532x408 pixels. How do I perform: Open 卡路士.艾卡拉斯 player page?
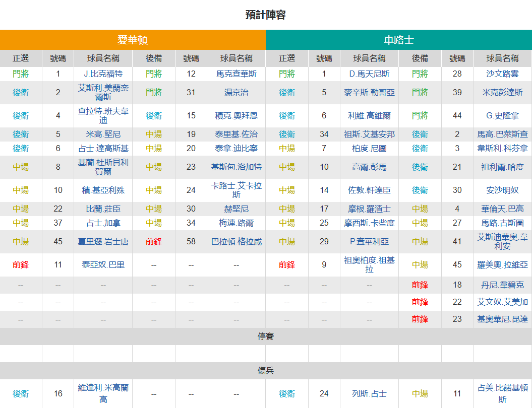point(237,190)
